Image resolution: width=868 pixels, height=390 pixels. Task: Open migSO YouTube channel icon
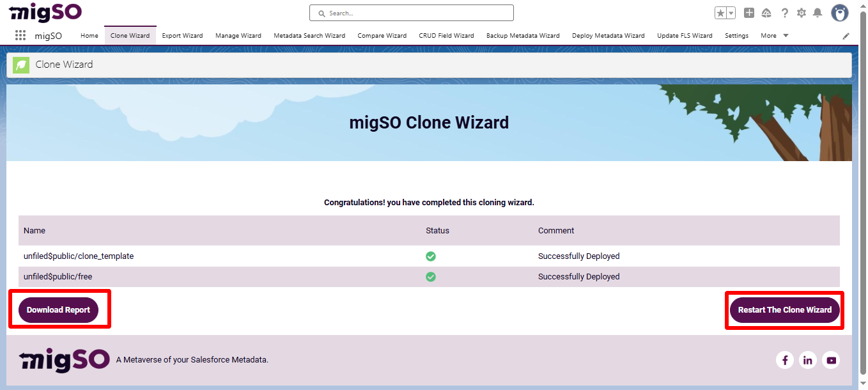coord(831,361)
